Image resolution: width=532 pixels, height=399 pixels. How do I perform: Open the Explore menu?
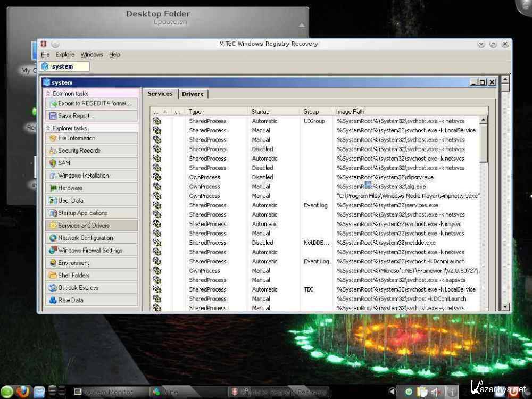tap(65, 55)
